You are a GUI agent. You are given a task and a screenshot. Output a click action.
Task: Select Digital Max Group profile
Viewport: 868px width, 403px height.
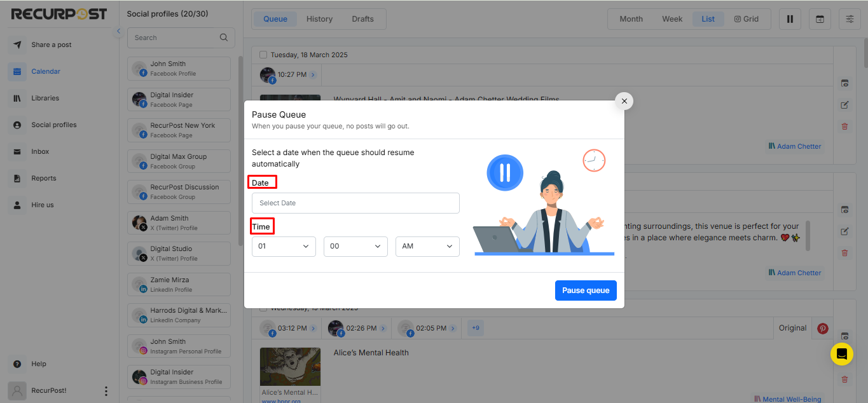(x=179, y=161)
